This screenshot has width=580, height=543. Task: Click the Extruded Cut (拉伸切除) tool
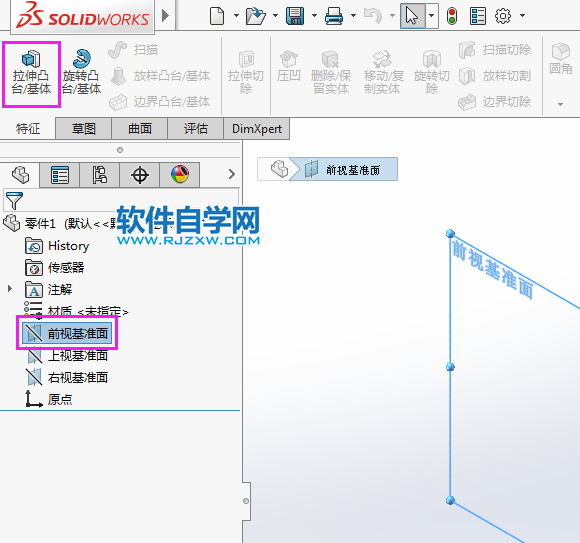246,72
